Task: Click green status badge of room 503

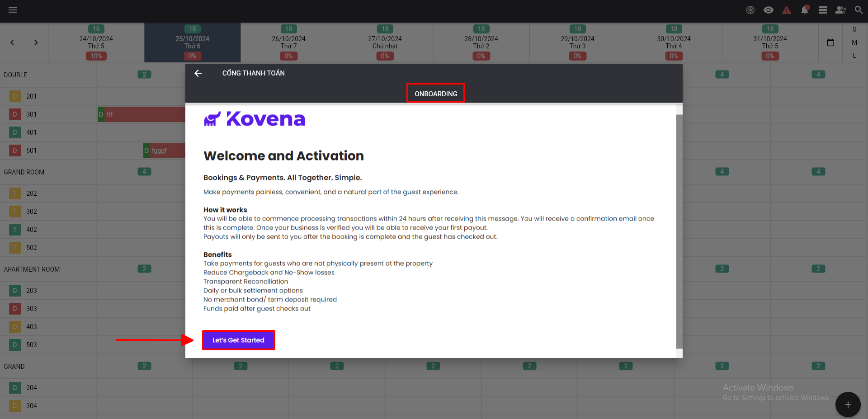Action: [x=15, y=345]
